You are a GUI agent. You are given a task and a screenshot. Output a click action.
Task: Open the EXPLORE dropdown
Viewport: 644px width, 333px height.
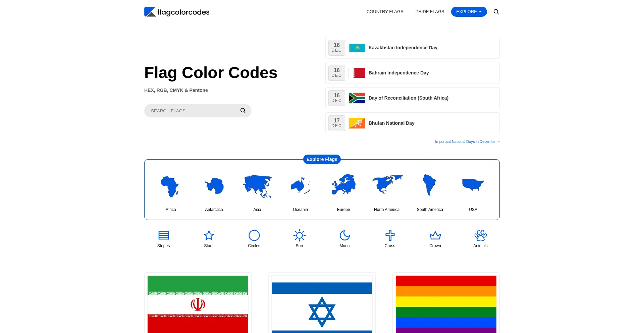coord(469,11)
